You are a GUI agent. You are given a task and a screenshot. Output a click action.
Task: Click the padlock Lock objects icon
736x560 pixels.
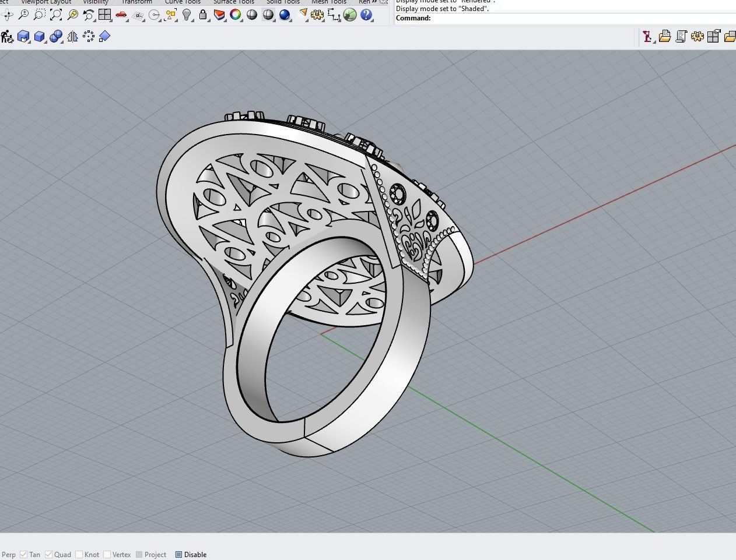pyautogui.click(x=203, y=15)
